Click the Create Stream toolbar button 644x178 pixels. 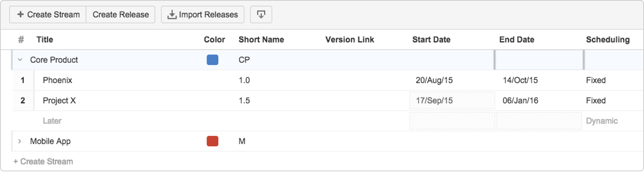(x=48, y=14)
